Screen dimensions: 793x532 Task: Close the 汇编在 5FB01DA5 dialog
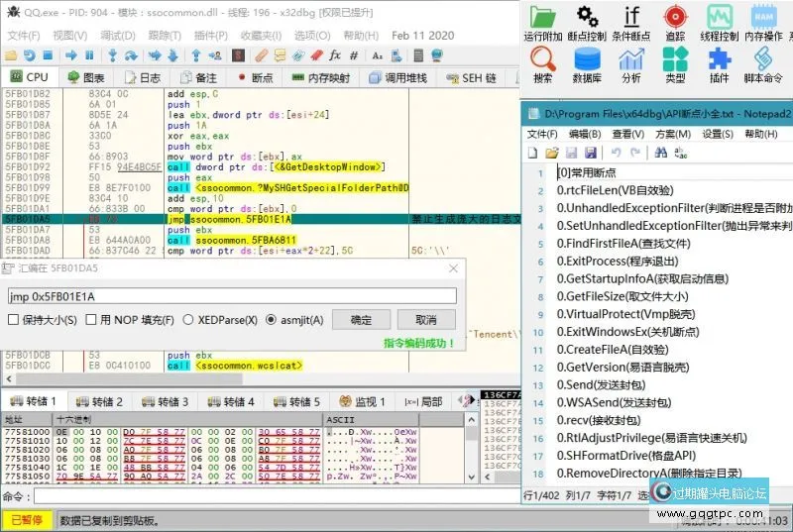click(453, 268)
